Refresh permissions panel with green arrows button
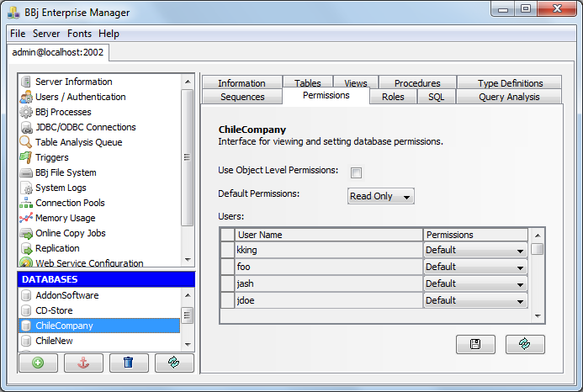The height and width of the screenshot is (392, 583). (x=525, y=344)
